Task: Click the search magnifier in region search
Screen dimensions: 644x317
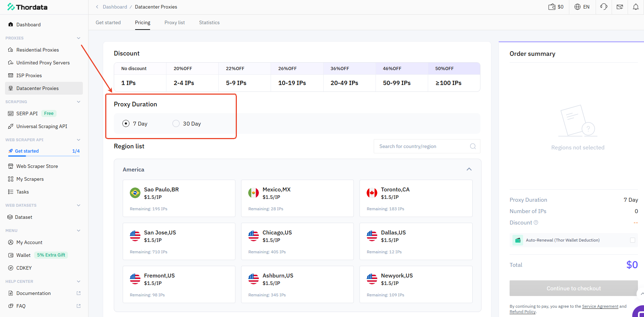Action: 473,146
